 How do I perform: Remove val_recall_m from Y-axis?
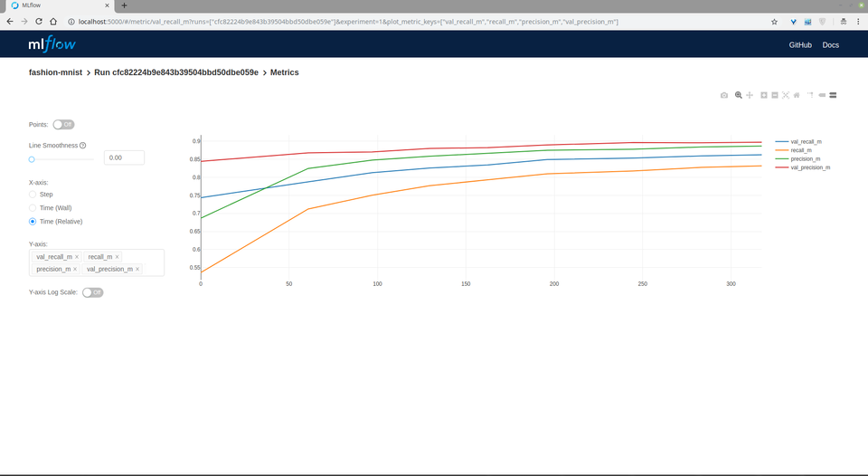pos(77,257)
